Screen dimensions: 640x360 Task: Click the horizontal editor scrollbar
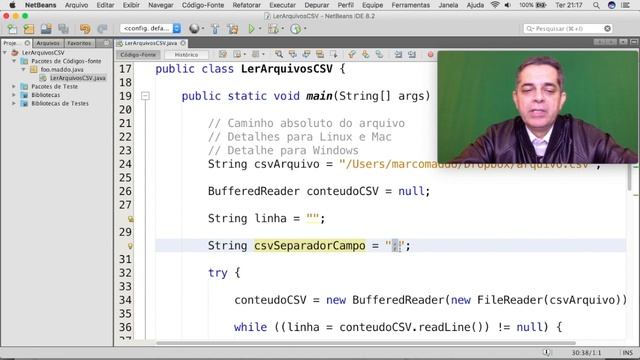[x=366, y=343]
